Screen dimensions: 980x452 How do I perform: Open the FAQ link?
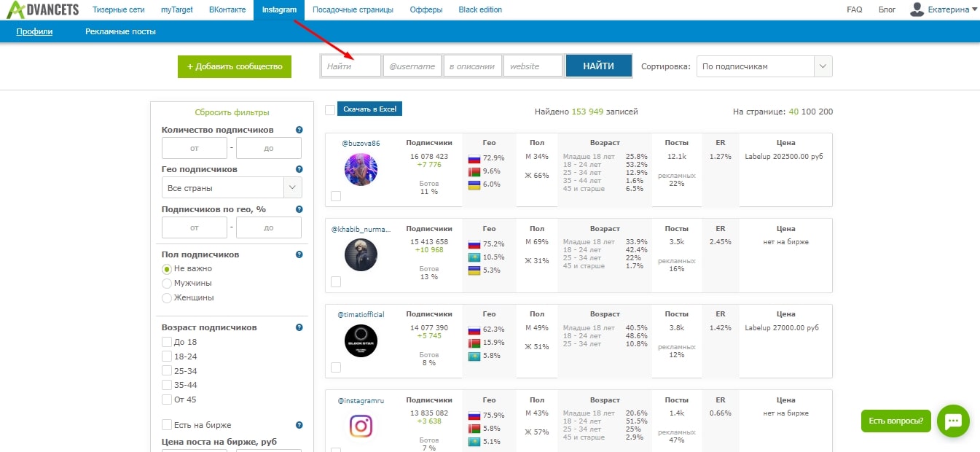point(855,9)
